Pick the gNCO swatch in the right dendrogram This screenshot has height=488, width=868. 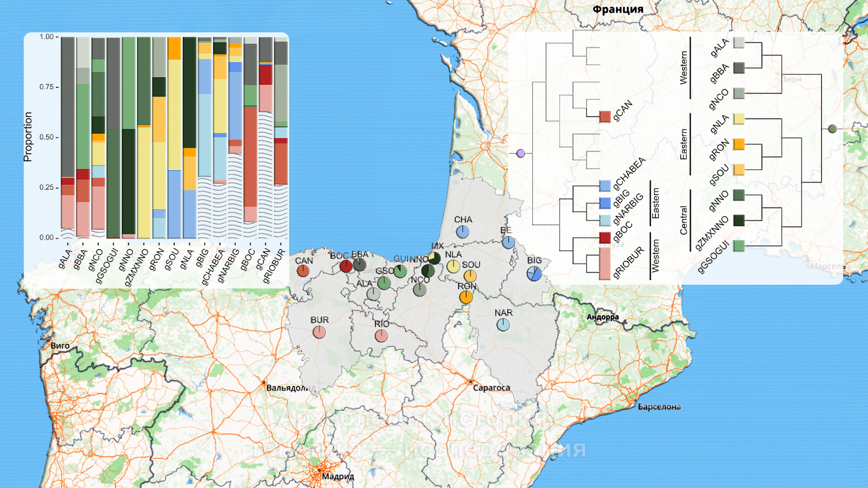(x=739, y=93)
